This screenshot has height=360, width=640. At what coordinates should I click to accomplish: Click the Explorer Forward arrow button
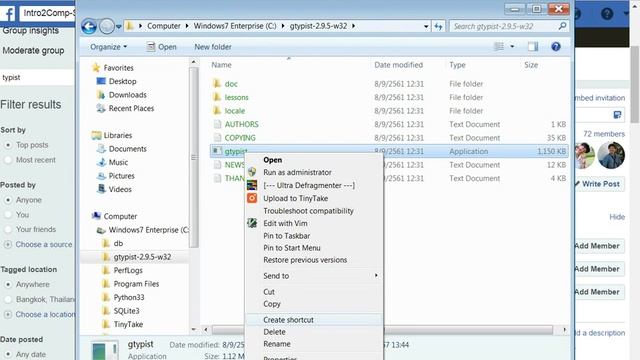(x=107, y=27)
